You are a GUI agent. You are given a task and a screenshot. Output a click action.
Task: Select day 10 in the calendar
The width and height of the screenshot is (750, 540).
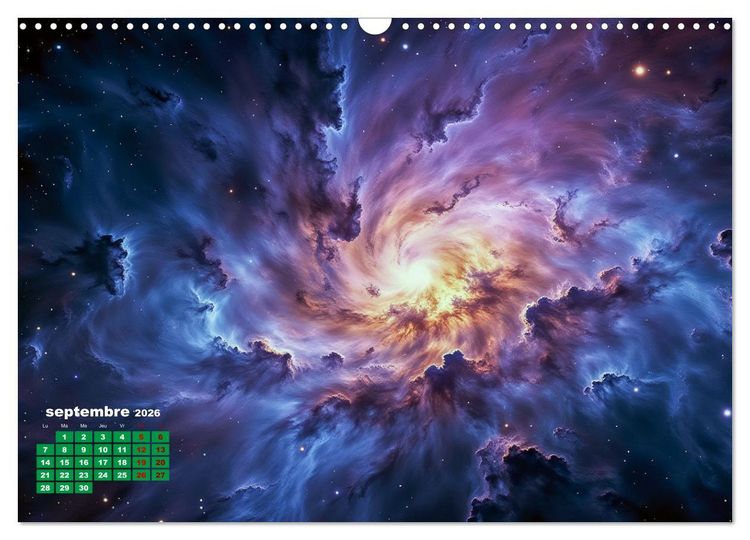103,450
